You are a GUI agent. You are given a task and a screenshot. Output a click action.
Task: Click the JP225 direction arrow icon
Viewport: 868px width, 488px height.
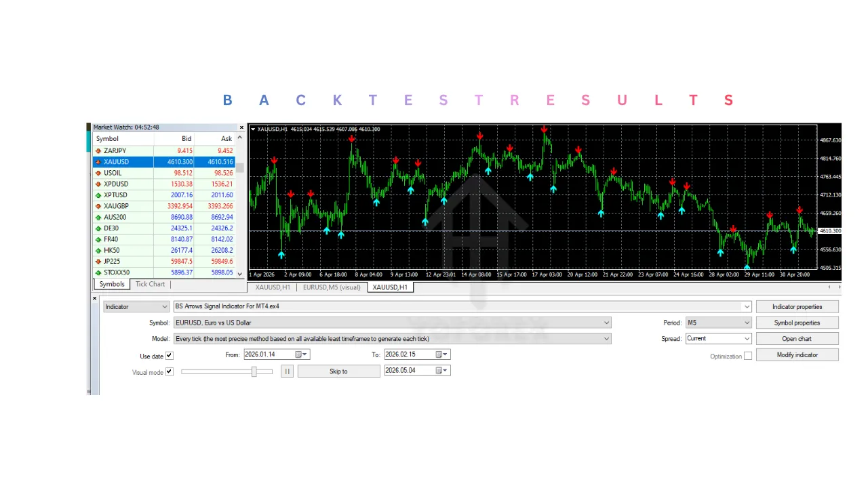click(98, 262)
